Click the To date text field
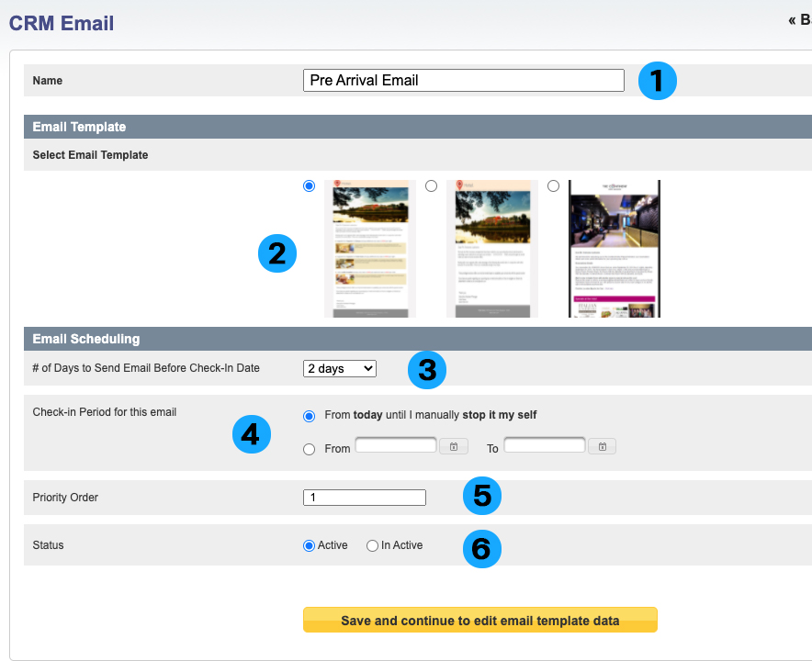 (x=544, y=445)
